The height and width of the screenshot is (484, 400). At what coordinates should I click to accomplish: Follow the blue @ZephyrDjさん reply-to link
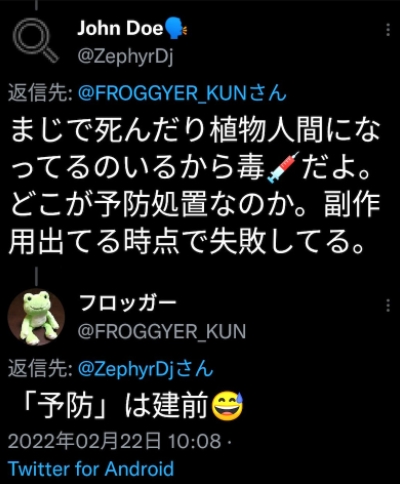coord(146,369)
